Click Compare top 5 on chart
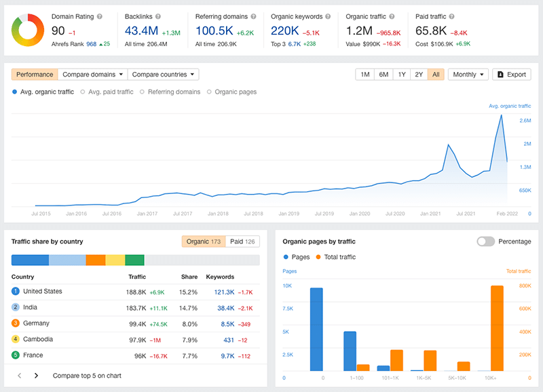The width and height of the screenshot is (543, 392). coord(87,376)
